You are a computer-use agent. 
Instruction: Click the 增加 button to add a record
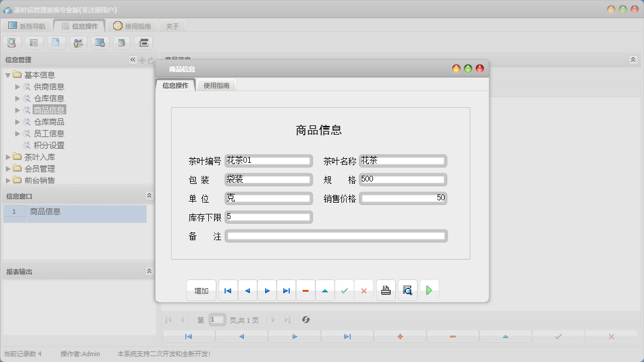click(x=202, y=290)
